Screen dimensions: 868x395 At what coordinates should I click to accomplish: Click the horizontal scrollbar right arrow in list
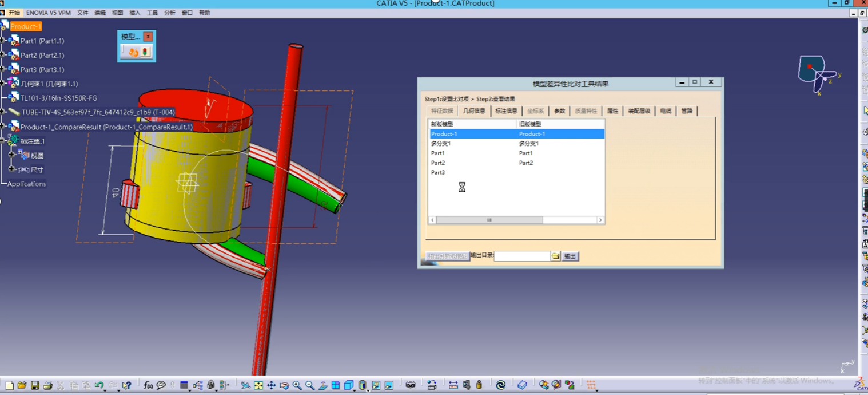pos(600,220)
